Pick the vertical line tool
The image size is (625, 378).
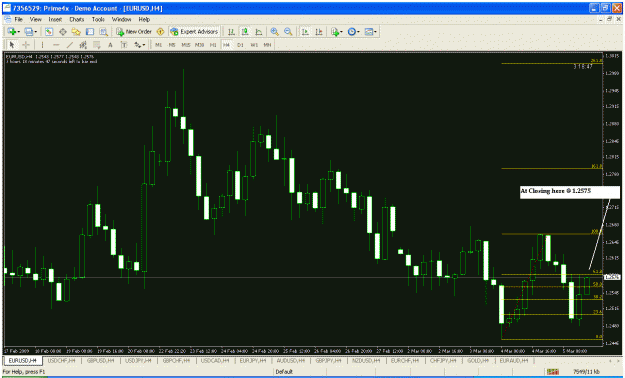pyautogui.click(x=42, y=45)
